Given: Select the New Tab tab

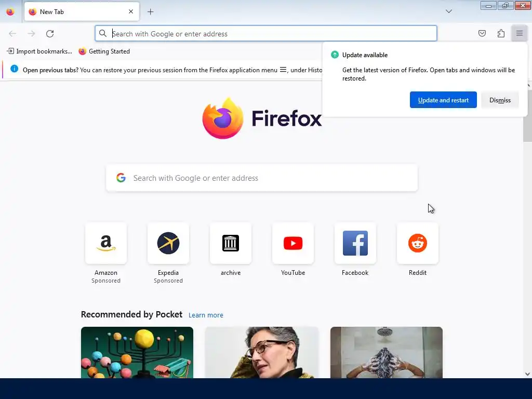Looking at the screenshot, I should coord(82,11).
